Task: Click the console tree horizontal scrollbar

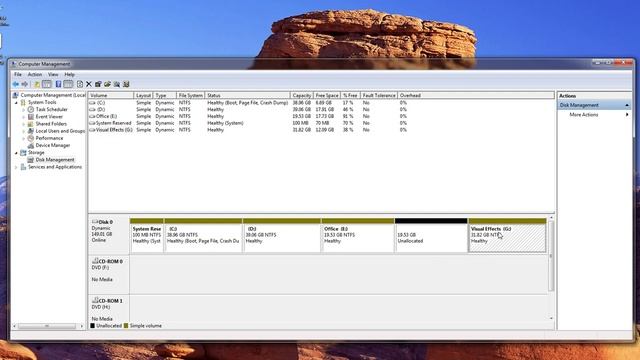Action: (47, 326)
